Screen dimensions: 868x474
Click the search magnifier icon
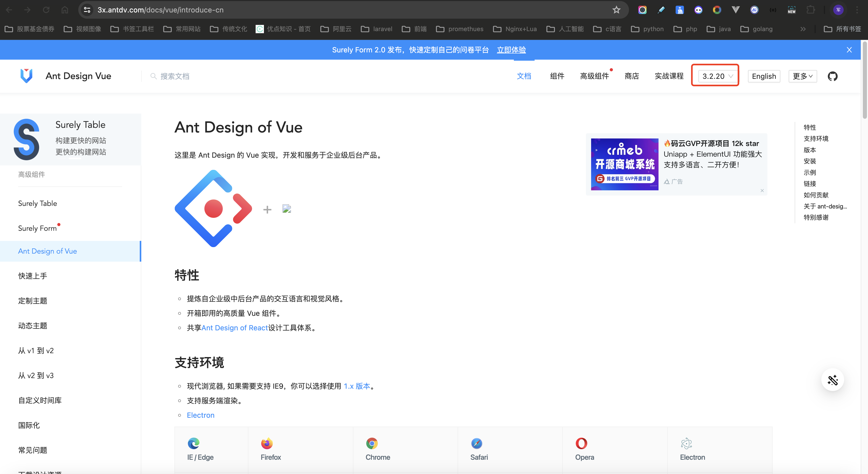tap(153, 76)
